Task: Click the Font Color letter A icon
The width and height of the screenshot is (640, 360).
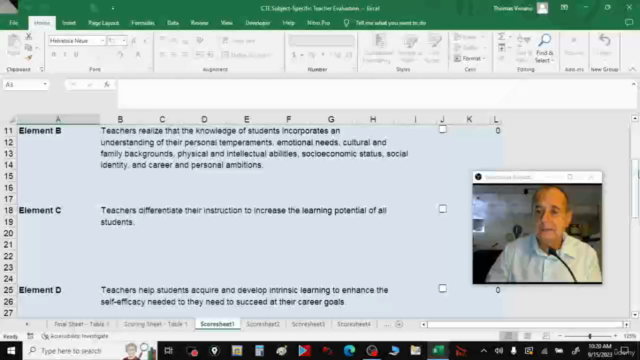Action: pyautogui.click(x=138, y=55)
